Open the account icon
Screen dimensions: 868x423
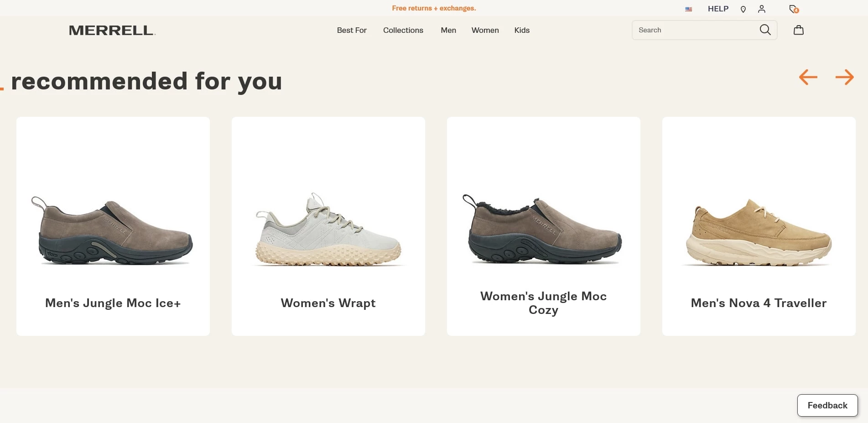click(762, 9)
